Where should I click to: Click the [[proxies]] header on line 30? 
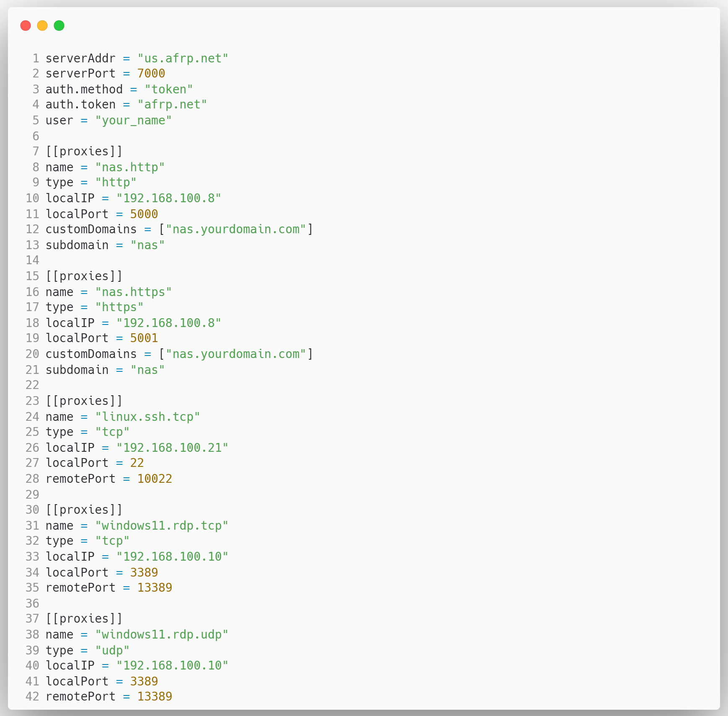click(84, 510)
